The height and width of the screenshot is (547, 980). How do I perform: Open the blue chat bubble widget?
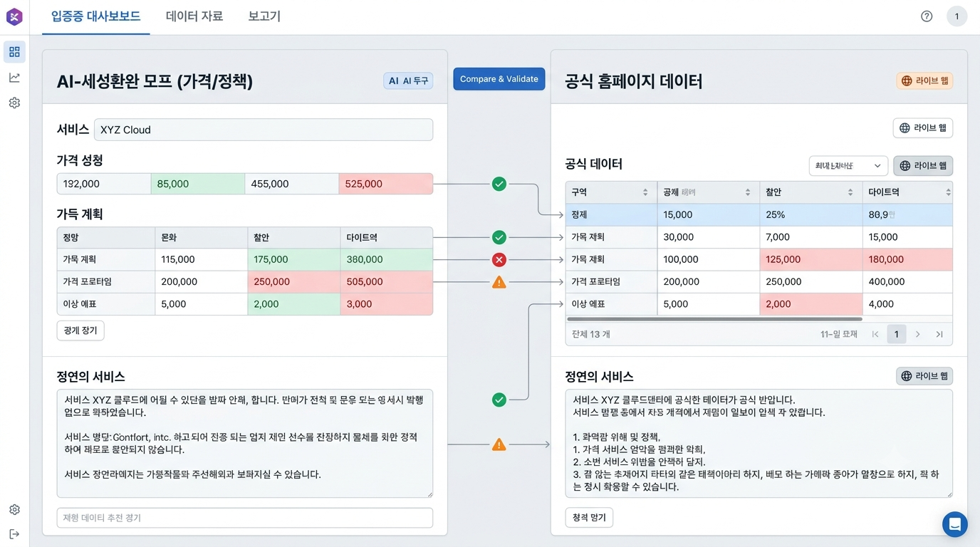955,524
